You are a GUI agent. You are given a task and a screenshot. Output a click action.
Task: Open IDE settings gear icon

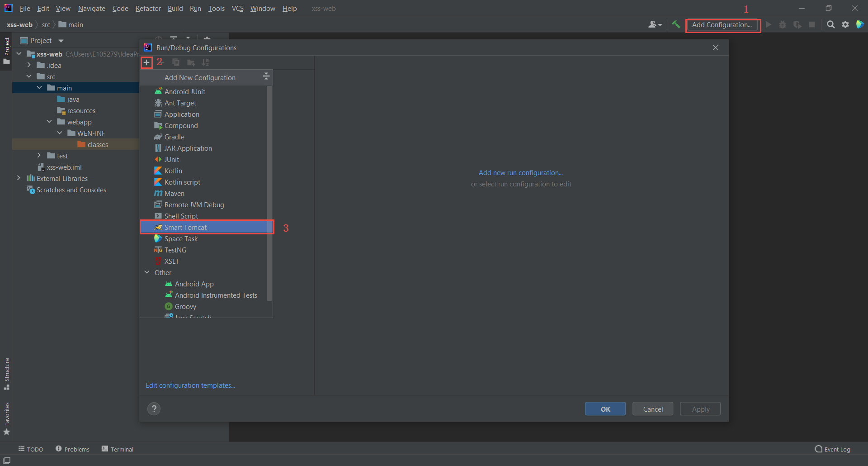(x=845, y=25)
